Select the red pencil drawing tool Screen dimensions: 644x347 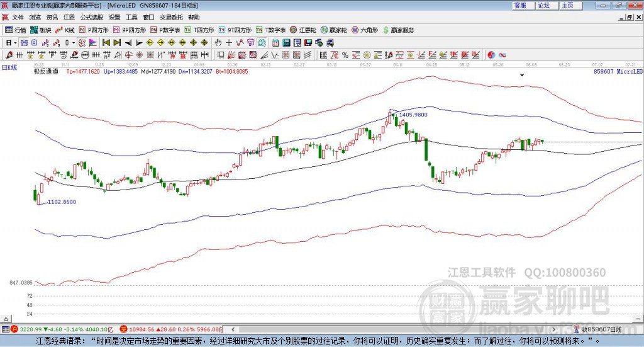click(9, 55)
